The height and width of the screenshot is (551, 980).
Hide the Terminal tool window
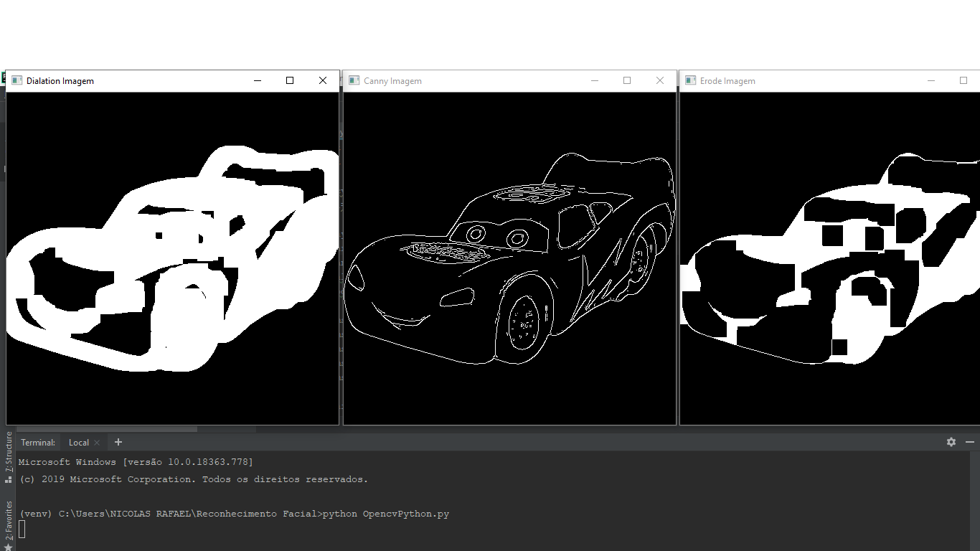tap(970, 442)
